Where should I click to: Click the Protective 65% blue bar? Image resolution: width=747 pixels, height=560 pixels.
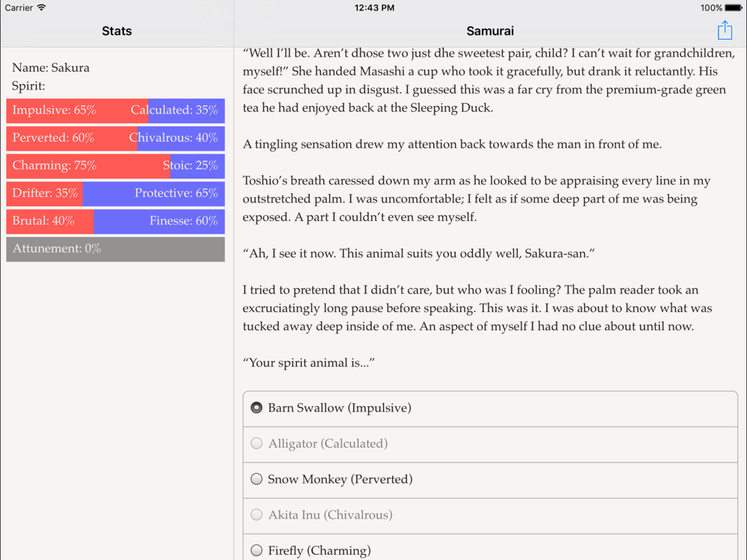click(x=154, y=193)
